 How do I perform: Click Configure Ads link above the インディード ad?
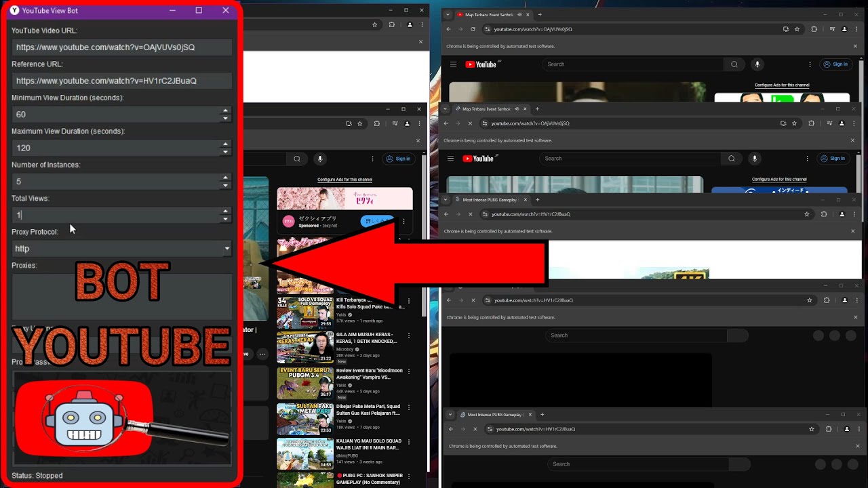pyautogui.click(x=779, y=180)
